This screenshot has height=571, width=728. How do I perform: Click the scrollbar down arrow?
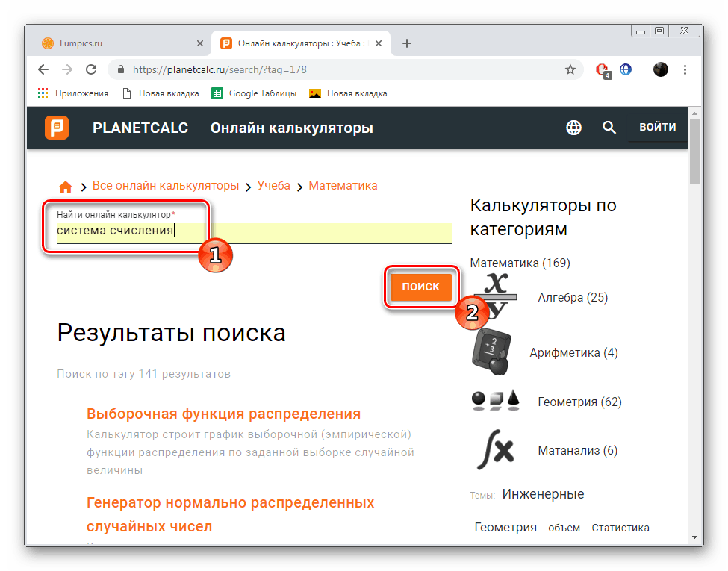tap(694, 537)
